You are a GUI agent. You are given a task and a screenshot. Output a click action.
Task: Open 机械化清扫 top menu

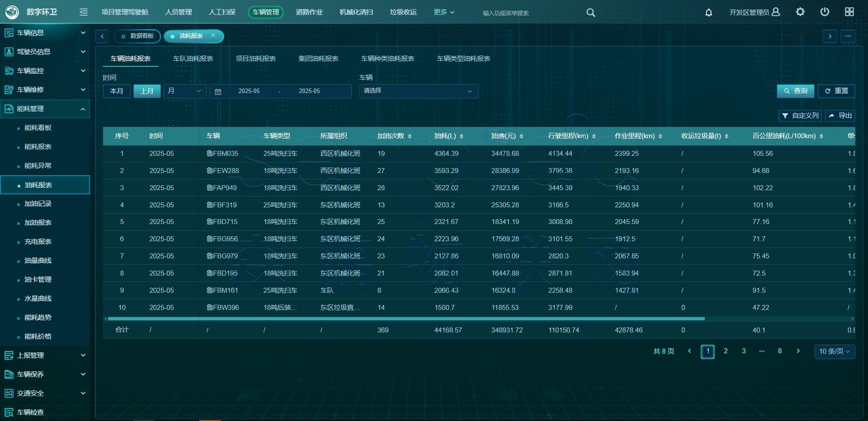356,12
